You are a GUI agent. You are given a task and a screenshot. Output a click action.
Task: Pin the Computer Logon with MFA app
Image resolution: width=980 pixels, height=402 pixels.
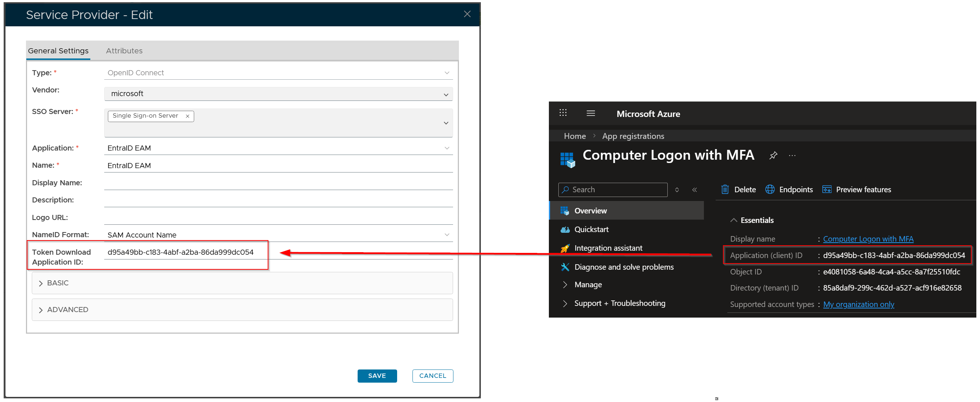click(x=773, y=156)
